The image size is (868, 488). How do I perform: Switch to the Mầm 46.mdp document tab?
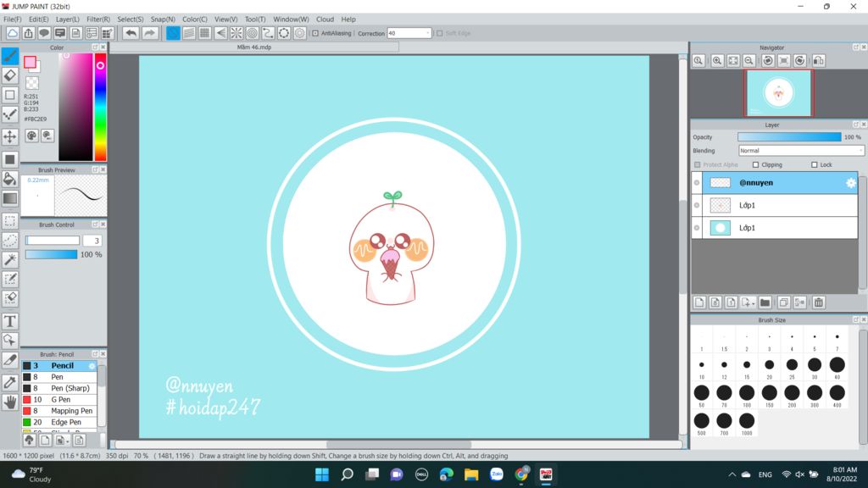click(x=254, y=47)
